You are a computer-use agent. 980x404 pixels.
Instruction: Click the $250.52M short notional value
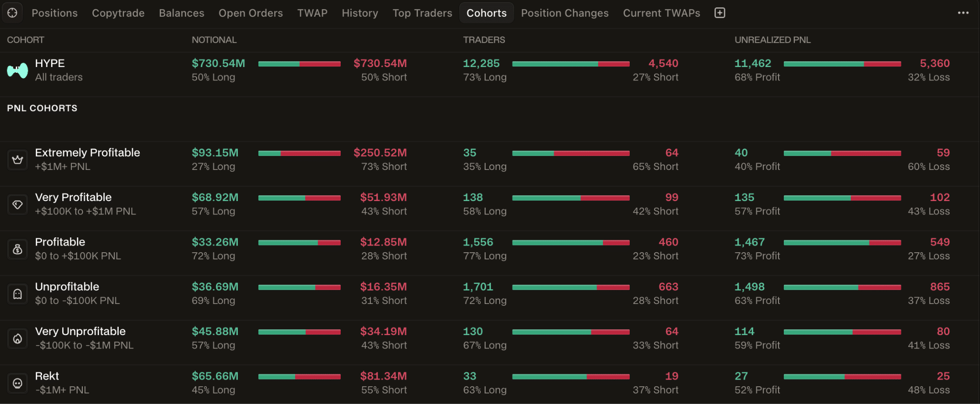[380, 153]
